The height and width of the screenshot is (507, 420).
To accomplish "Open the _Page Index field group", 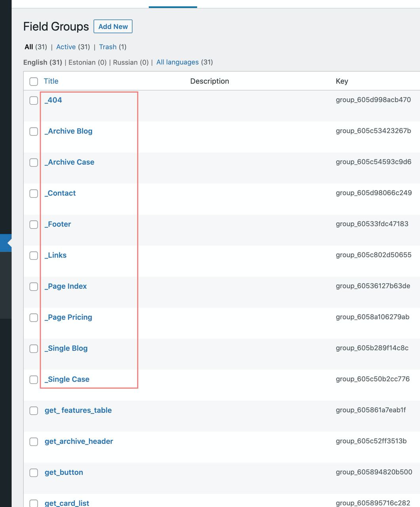I will coord(66,286).
